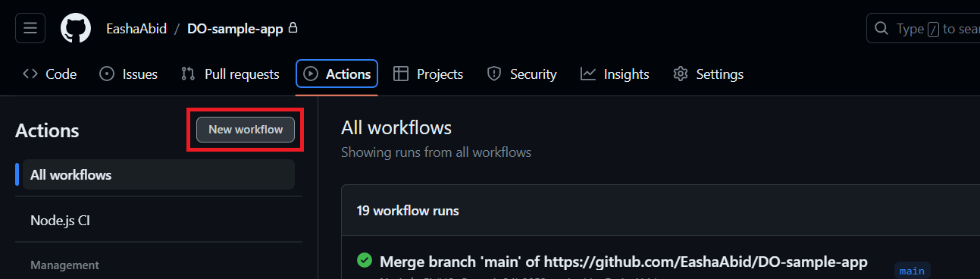The width and height of the screenshot is (980, 279).
Task: Switch to the Insights tab
Action: coord(615,74)
